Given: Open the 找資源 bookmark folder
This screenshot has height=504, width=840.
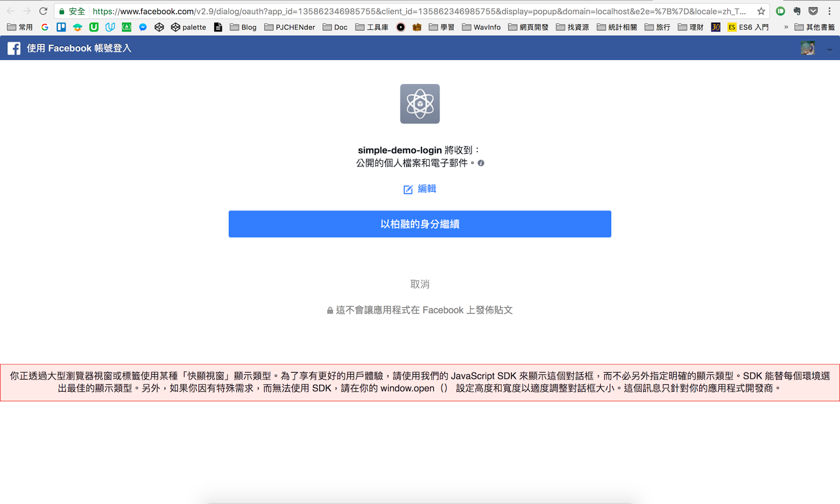Looking at the screenshot, I should pyautogui.click(x=572, y=27).
